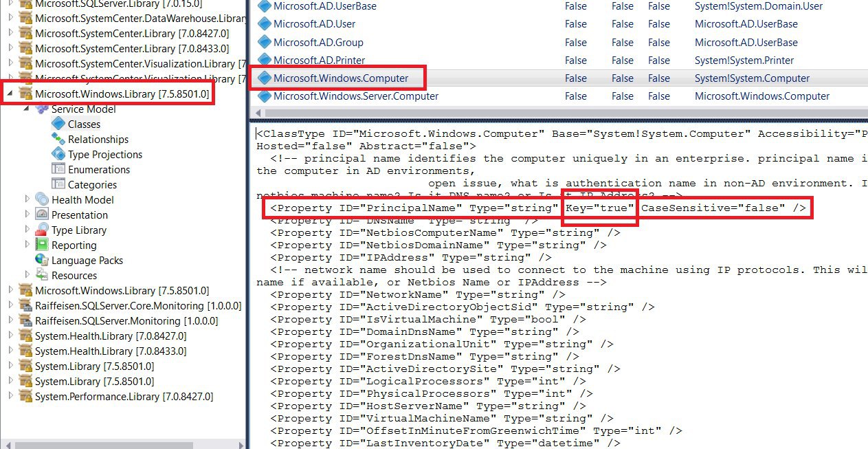Click the Resources icon
This screenshot has width=868, height=449.
tap(42, 275)
